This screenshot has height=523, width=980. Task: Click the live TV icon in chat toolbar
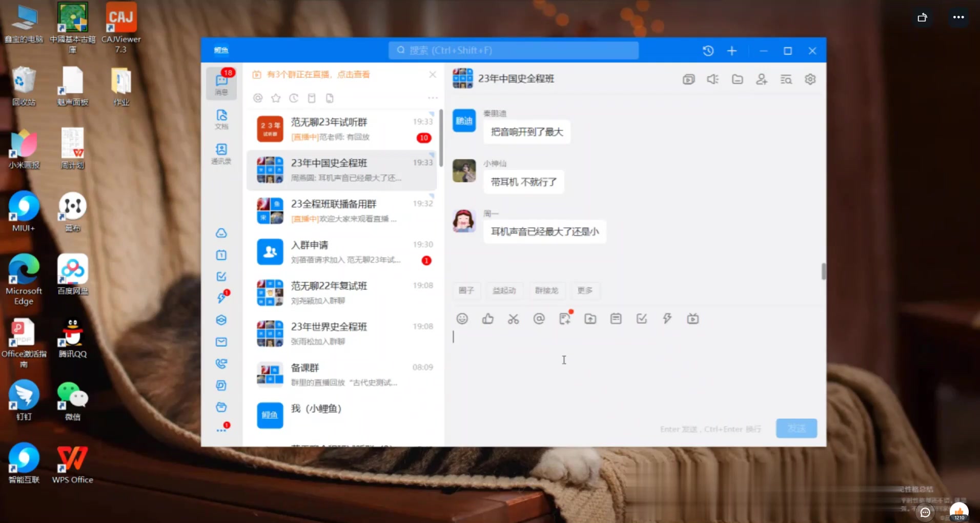tap(693, 319)
